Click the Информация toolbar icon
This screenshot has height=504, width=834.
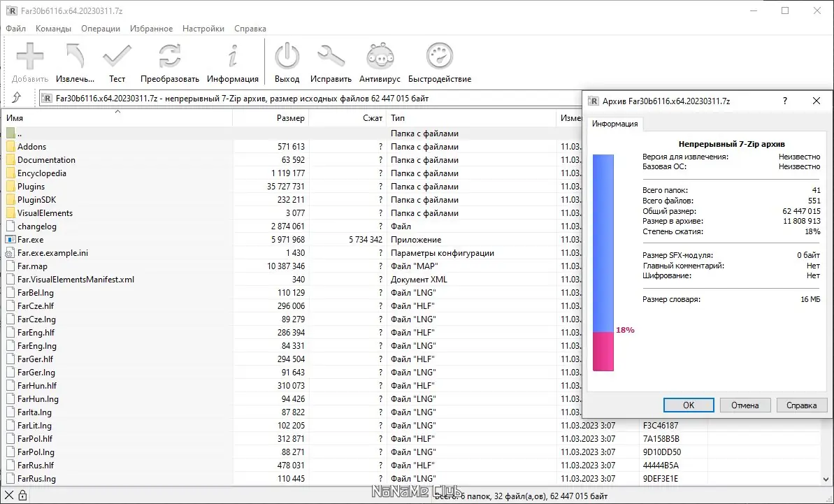tap(233, 56)
